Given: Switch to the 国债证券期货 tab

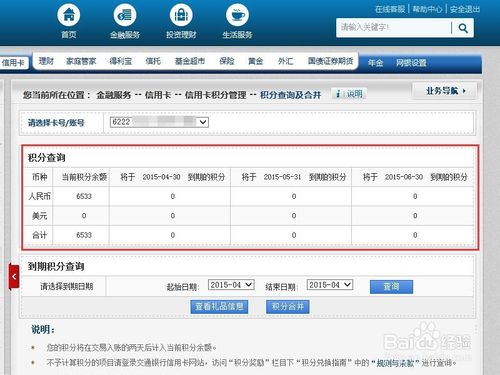Looking at the screenshot, I should pos(330,61).
